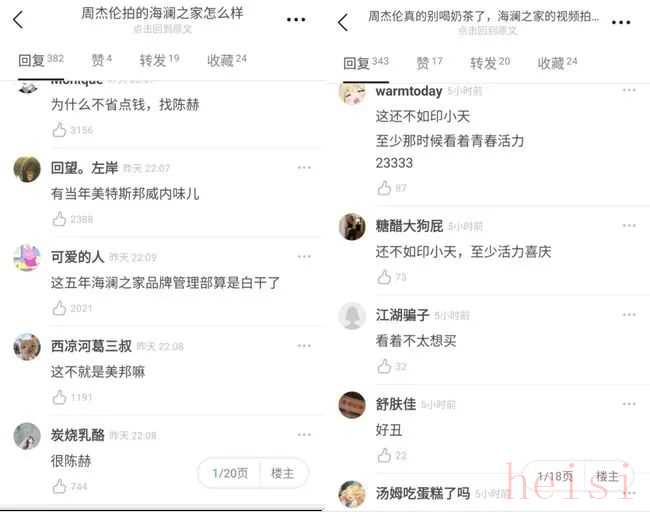This screenshot has height=512, width=650.
Task: Open the 1/20页 page selector
Action: point(230,473)
